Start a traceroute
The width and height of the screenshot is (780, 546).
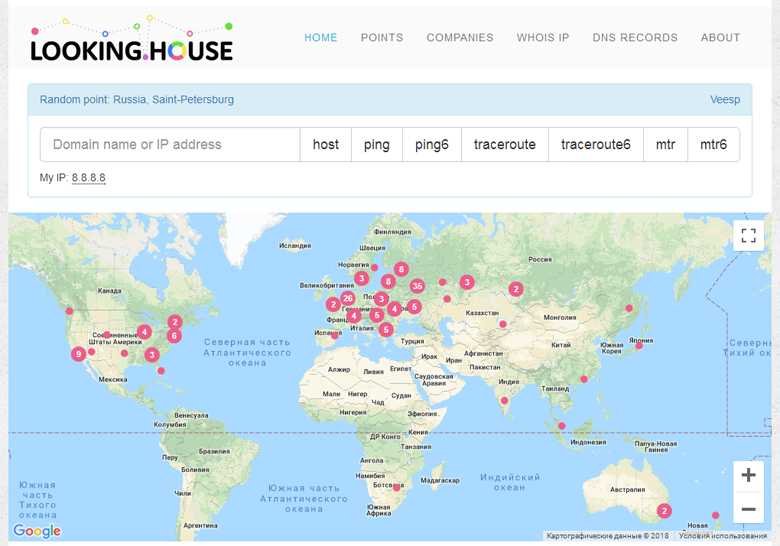[505, 145]
